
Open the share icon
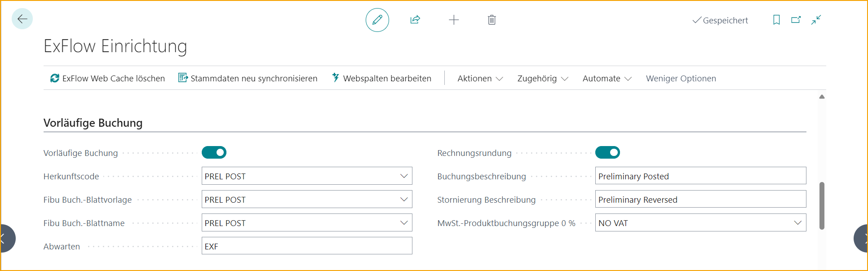(x=415, y=20)
